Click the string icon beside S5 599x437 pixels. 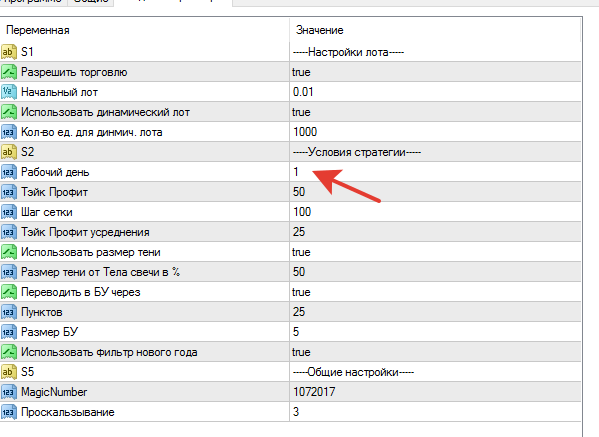click(9, 372)
